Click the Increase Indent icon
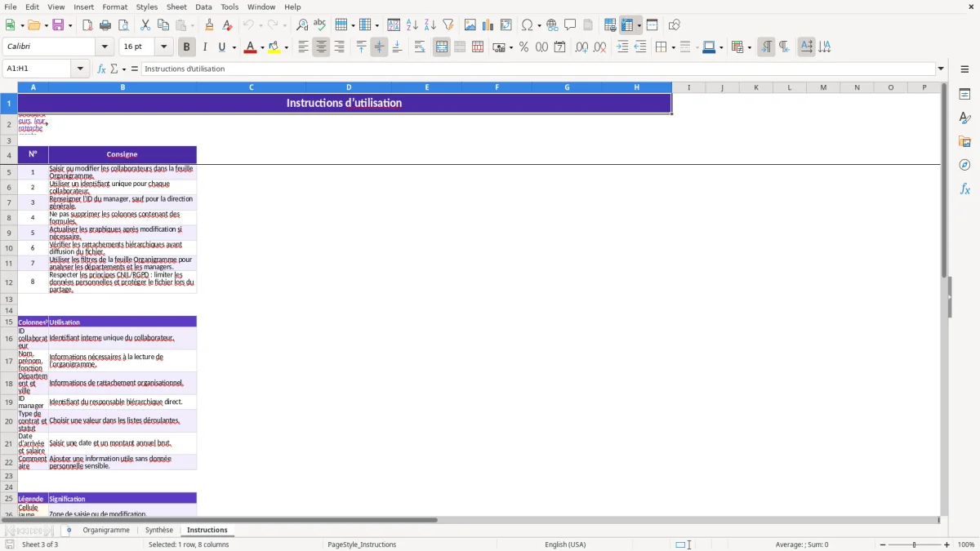 (622, 47)
